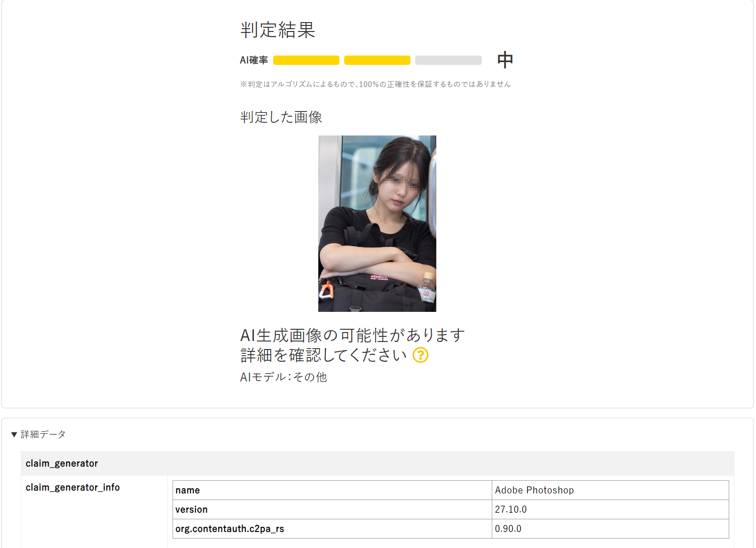Click the AIモデル：その他 text
The width and height of the screenshot is (756, 548).
pos(283,377)
